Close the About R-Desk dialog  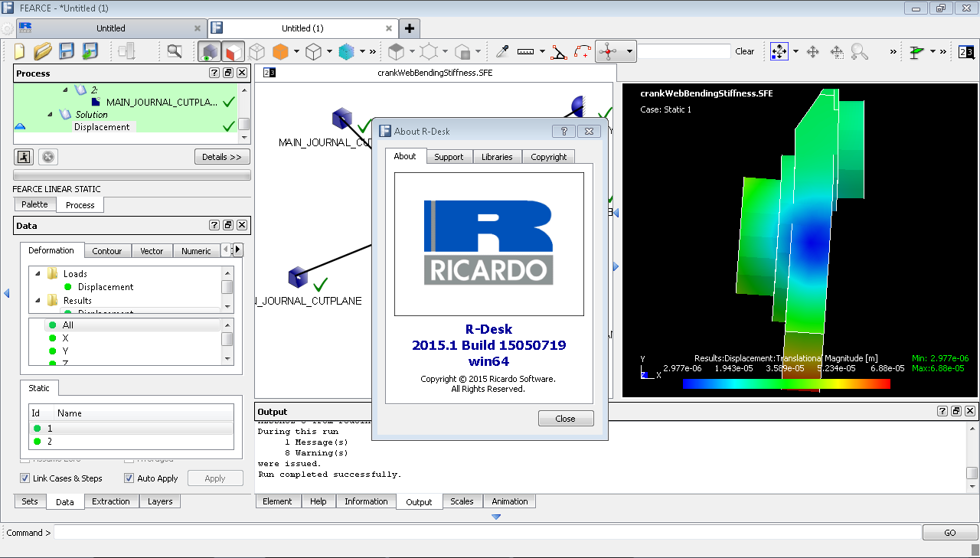[x=566, y=419]
